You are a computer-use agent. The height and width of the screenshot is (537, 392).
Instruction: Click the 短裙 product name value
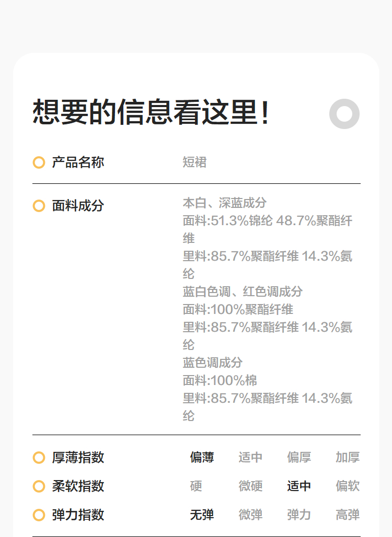click(x=194, y=162)
